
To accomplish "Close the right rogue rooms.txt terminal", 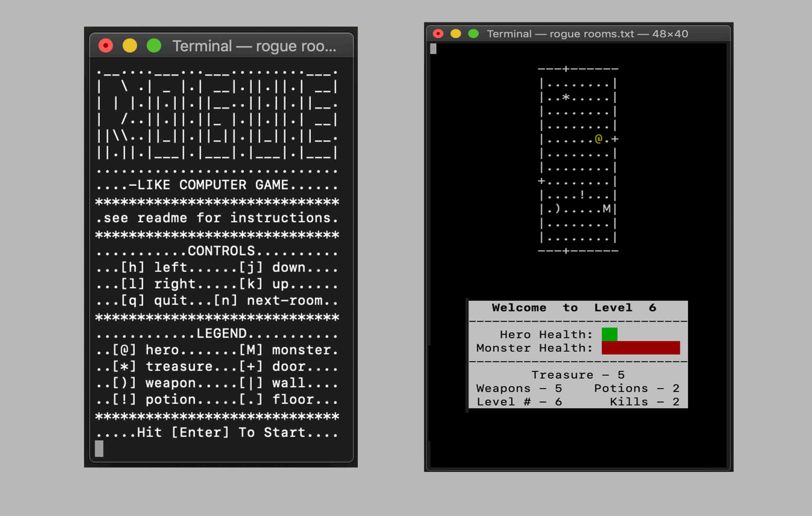I will (x=438, y=34).
